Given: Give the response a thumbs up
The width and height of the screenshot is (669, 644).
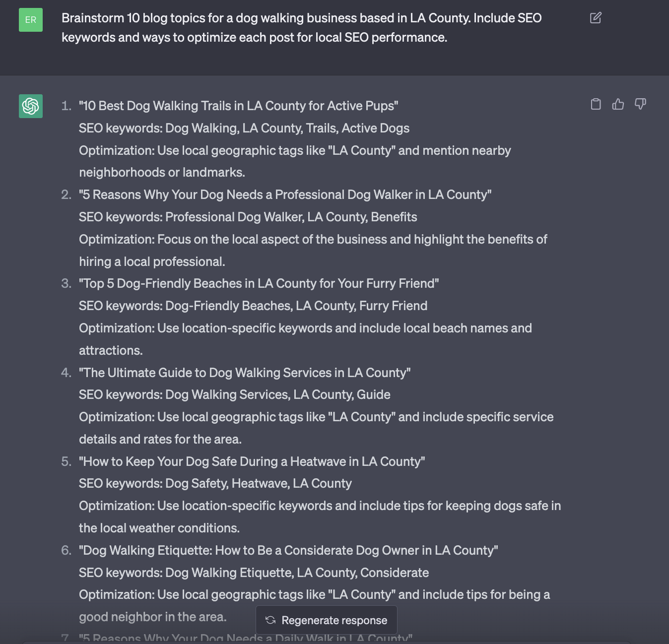Looking at the screenshot, I should (x=618, y=104).
